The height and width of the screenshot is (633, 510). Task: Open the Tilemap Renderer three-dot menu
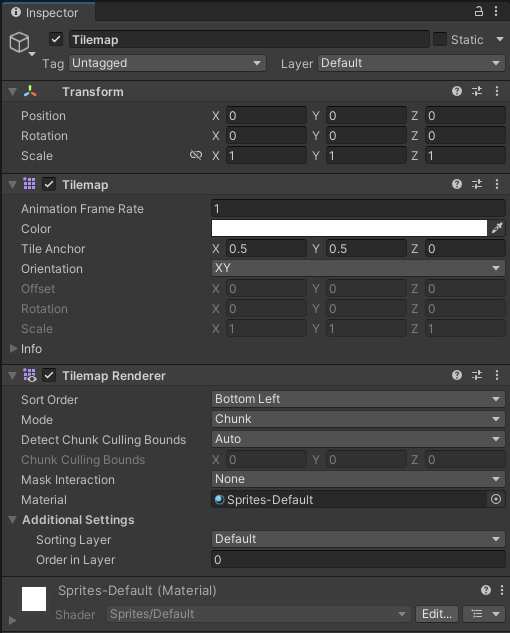coord(497,375)
